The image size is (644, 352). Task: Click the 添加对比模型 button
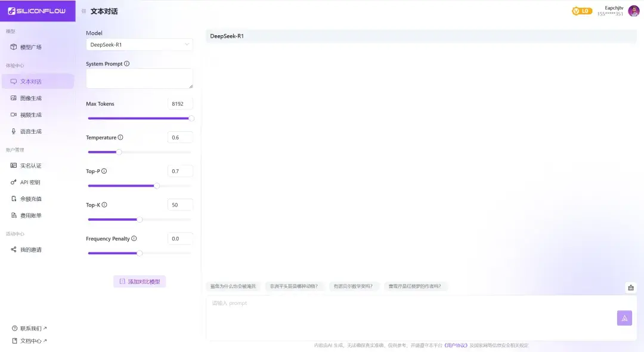(140, 282)
